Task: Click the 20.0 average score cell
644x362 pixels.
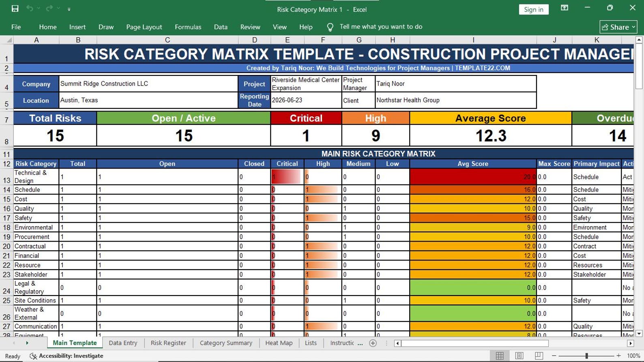Action: [473, 177]
